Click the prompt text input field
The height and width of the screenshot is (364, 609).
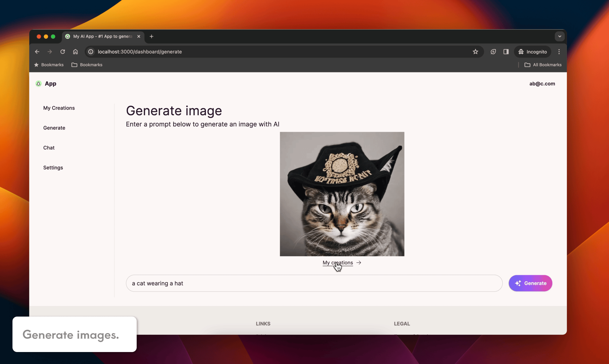[314, 283]
